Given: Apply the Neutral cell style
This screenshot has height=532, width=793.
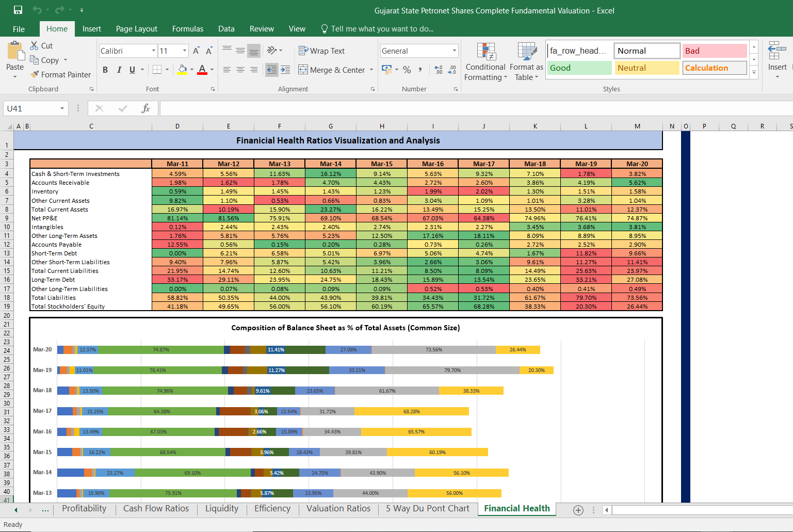Looking at the screenshot, I should [x=647, y=68].
